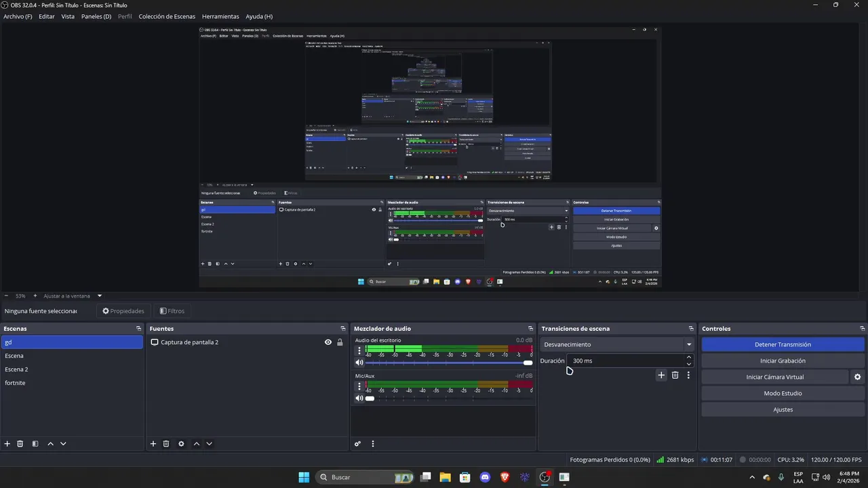868x488 pixels.
Task: Open the Editar menu
Action: tap(47, 16)
